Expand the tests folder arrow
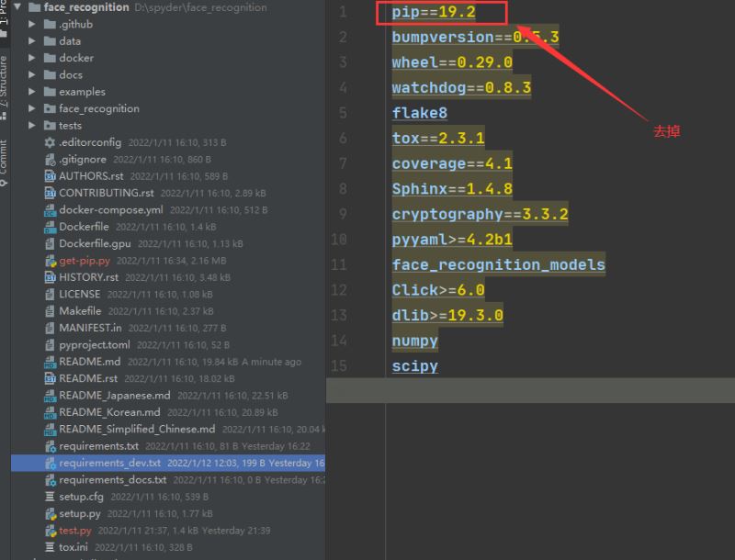 click(x=33, y=126)
